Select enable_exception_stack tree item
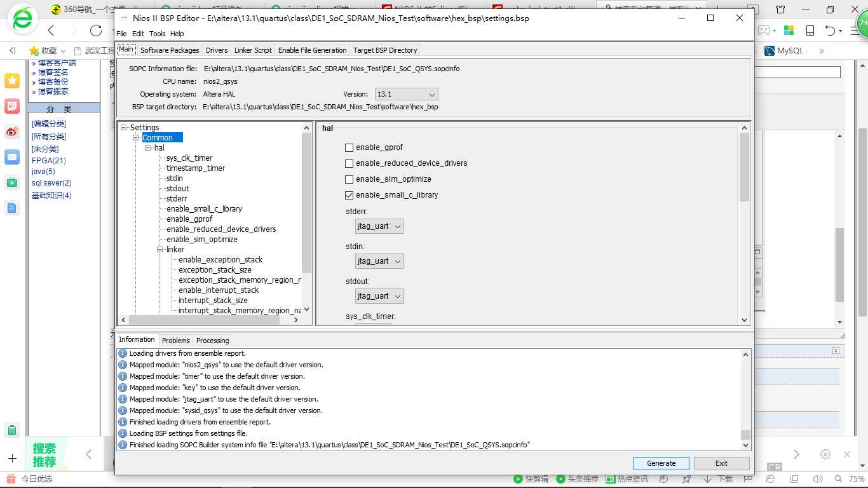The height and width of the screenshot is (488, 868). (x=220, y=260)
